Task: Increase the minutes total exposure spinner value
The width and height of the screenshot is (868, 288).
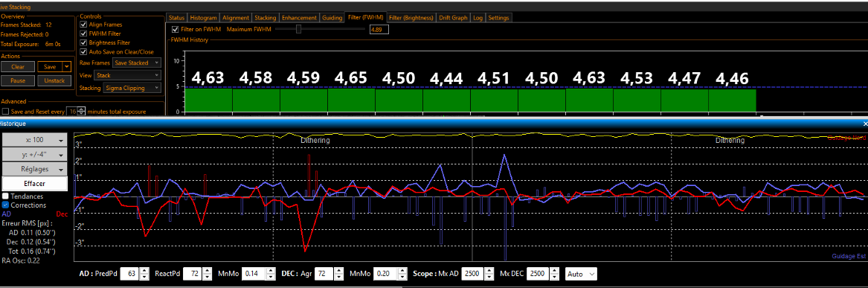Action: 81,109
